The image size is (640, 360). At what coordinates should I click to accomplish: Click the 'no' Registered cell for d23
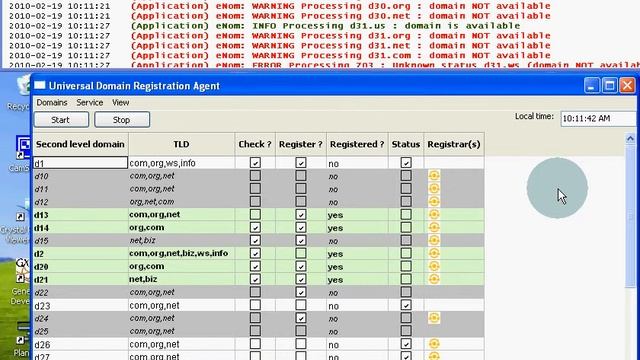[x=357, y=305]
